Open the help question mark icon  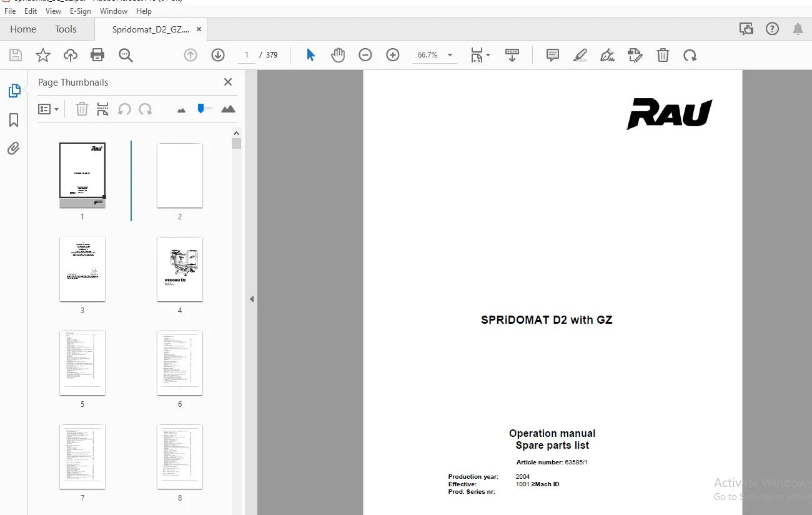point(772,29)
